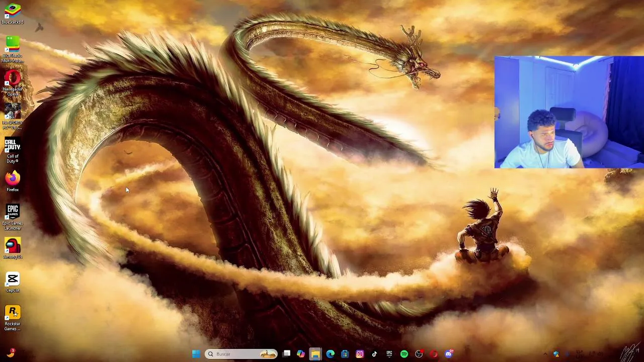Click the taskbar Buscar search box
Viewport: 644px width, 362px height.
point(242,354)
